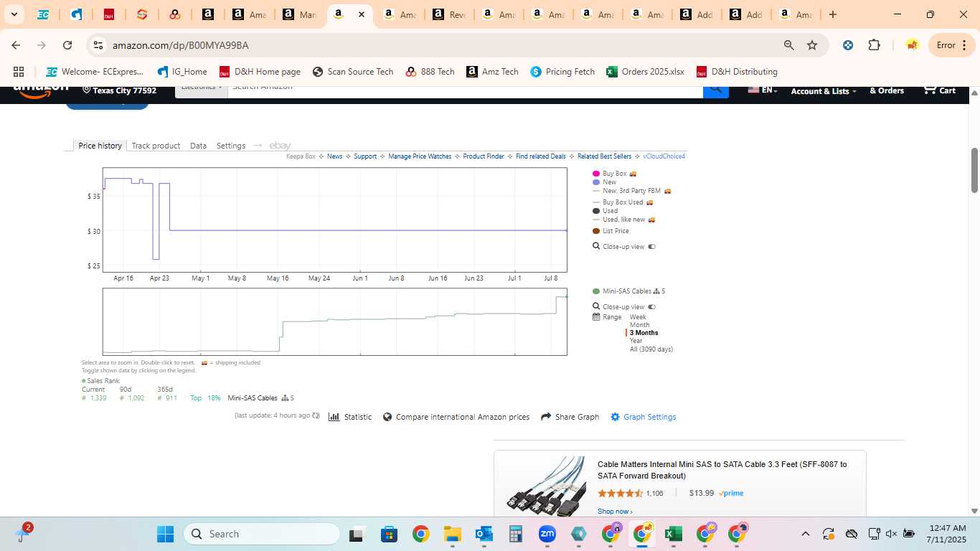This screenshot has height=551, width=980.
Task: Click the Mini-SAS Cables category link
Action: coord(253,398)
